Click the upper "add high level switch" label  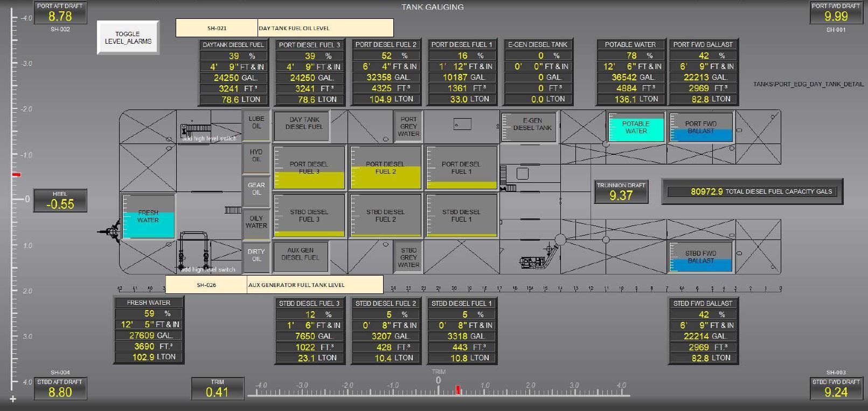(209, 139)
